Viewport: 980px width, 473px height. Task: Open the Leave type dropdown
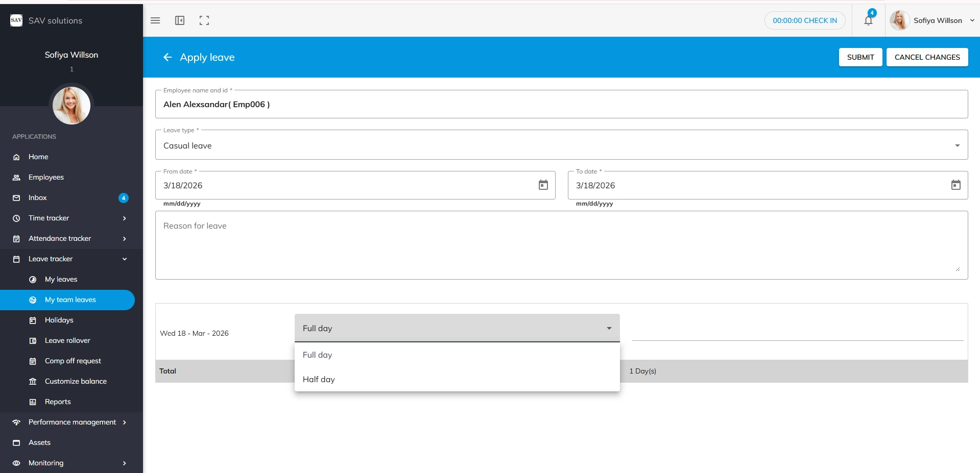[x=561, y=145]
